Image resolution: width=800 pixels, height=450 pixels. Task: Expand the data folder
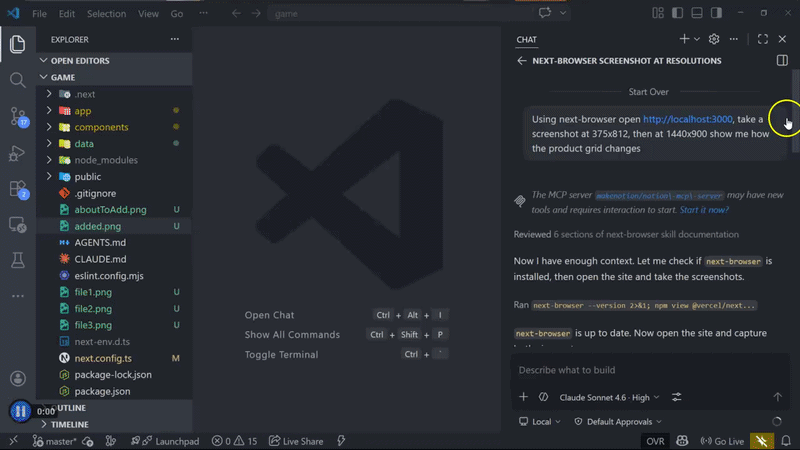click(49, 143)
